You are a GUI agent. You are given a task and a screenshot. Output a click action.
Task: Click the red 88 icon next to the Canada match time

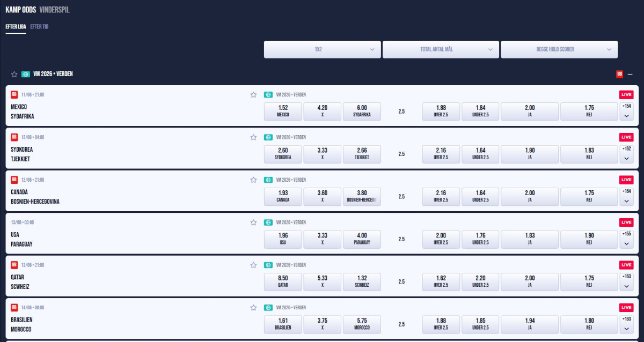[x=13, y=180]
